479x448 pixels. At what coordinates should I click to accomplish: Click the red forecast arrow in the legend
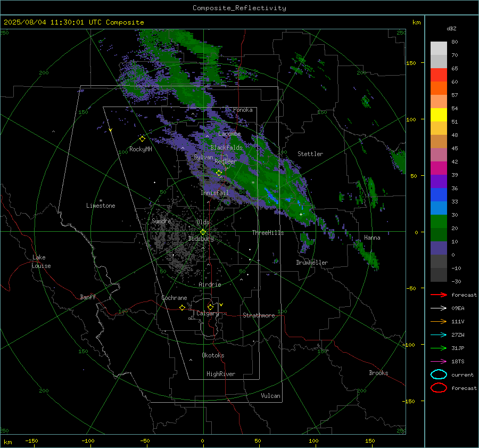click(x=439, y=295)
